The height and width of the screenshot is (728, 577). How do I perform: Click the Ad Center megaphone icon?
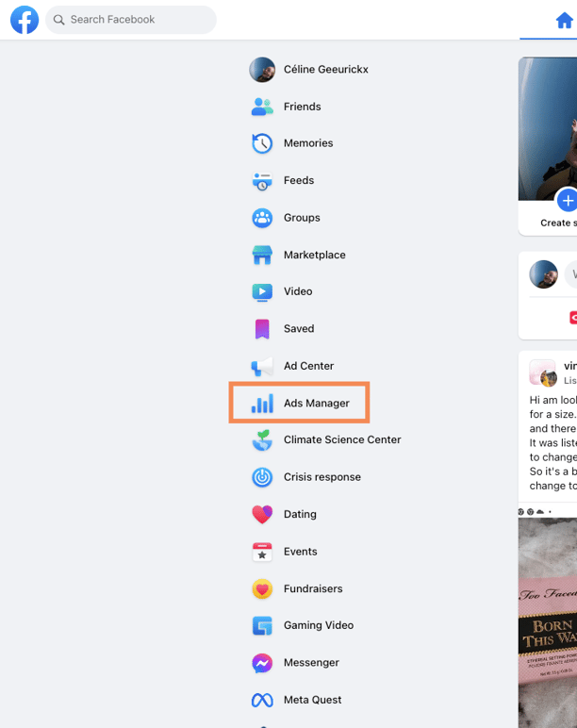(x=262, y=366)
